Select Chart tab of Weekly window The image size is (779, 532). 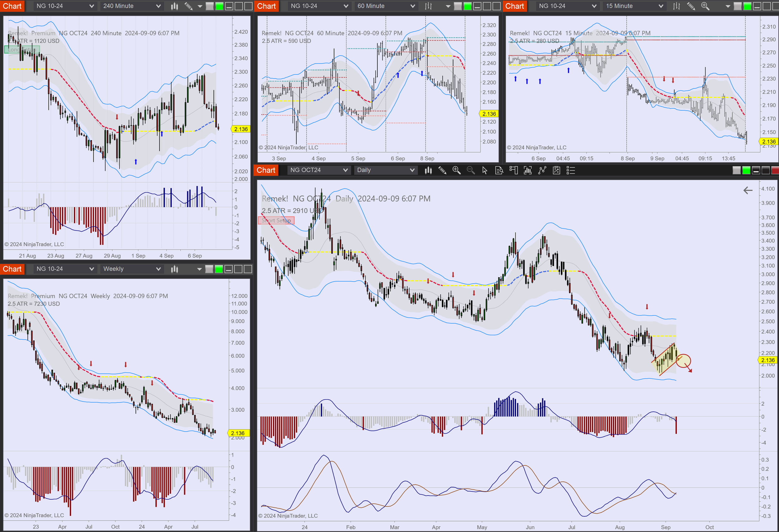pos(12,269)
